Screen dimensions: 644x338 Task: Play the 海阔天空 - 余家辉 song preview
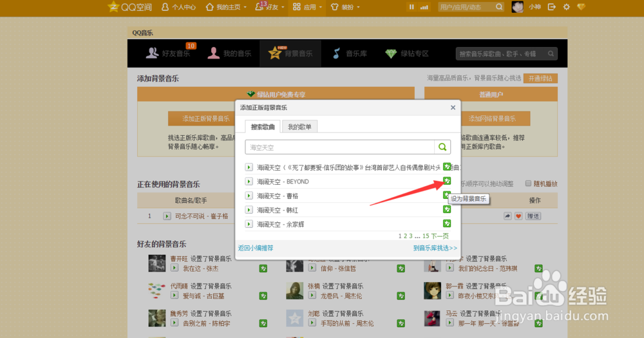(x=249, y=224)
